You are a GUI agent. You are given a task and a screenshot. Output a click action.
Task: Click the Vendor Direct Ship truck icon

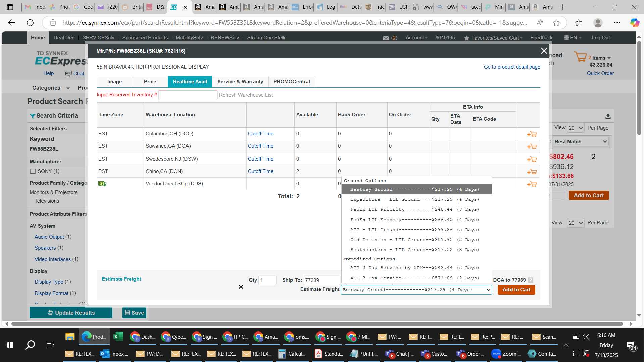(x=102, y=184)
